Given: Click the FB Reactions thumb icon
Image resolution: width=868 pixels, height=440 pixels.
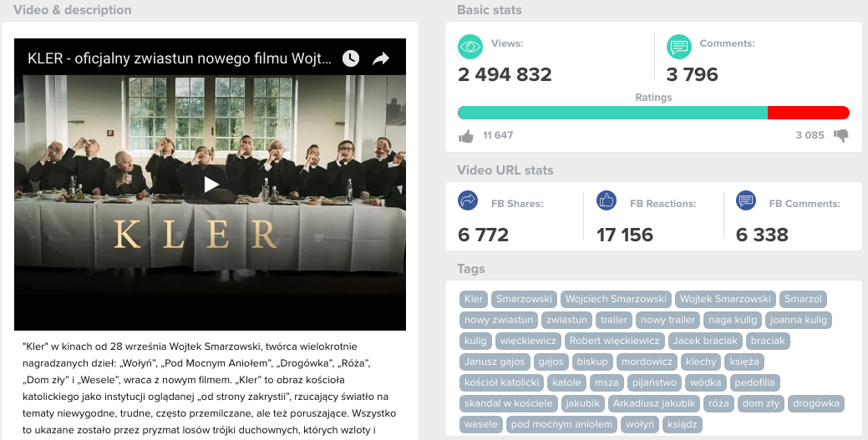Looking at the screenshot, I should pyautogui.click(x=607, y=200).
